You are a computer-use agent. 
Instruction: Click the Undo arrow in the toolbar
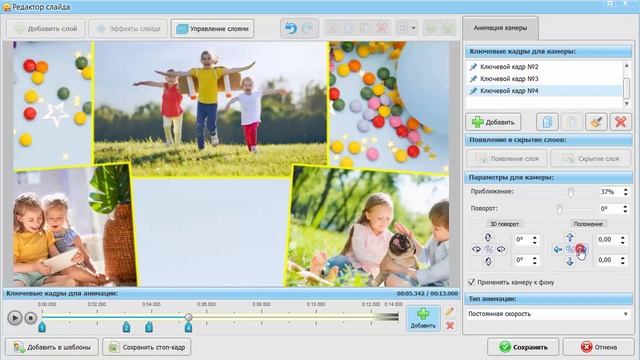291,28
